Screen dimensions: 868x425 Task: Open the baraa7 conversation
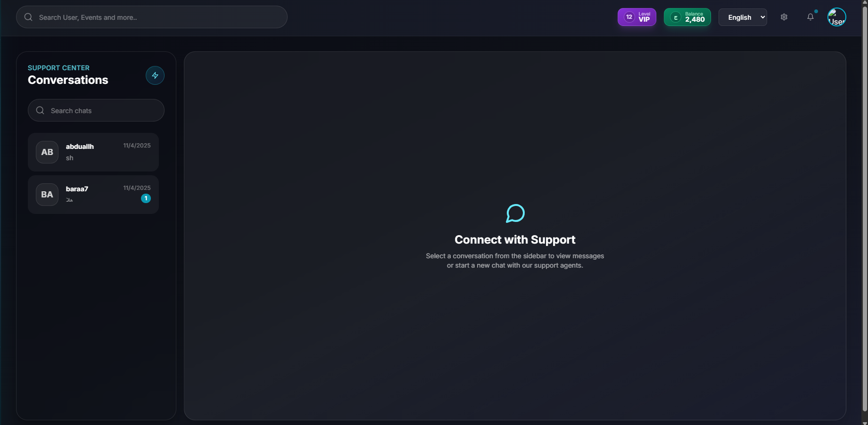93,195
